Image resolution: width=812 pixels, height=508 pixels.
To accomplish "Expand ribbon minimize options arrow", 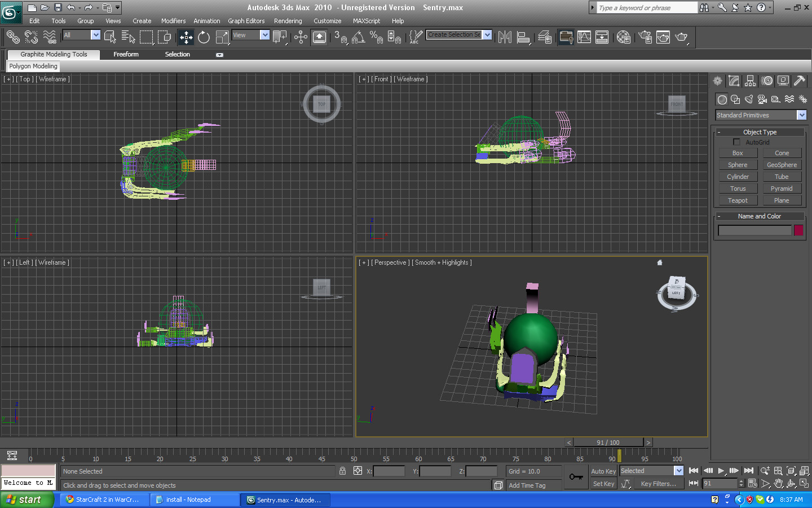I will 219,55.
